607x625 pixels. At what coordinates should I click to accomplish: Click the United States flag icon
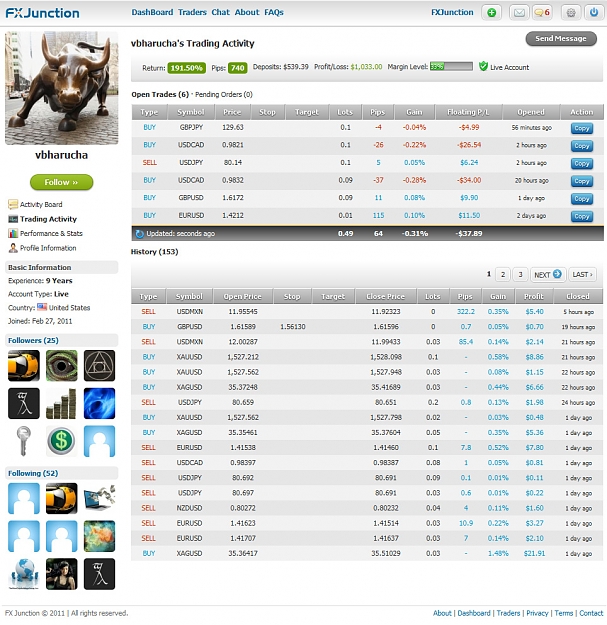point(42,307)
